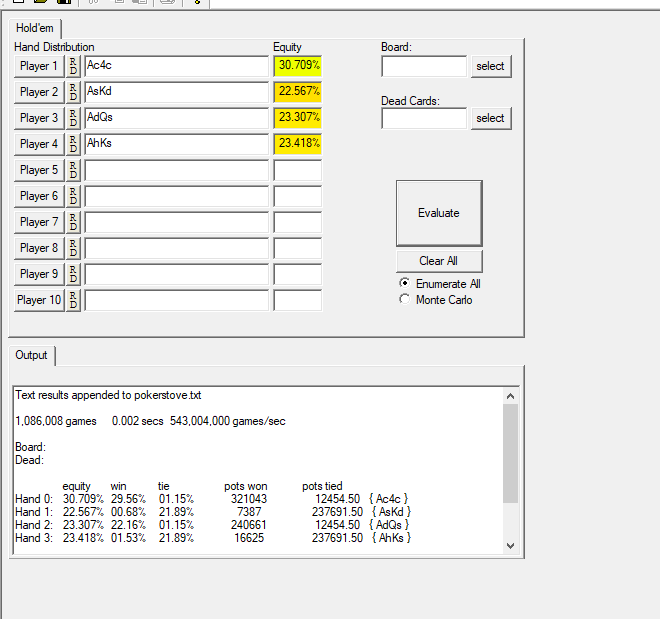Viewport: 660px width, 619px height.
Task: Click the empty Player 9 hand field
Action: click(176, 274)
